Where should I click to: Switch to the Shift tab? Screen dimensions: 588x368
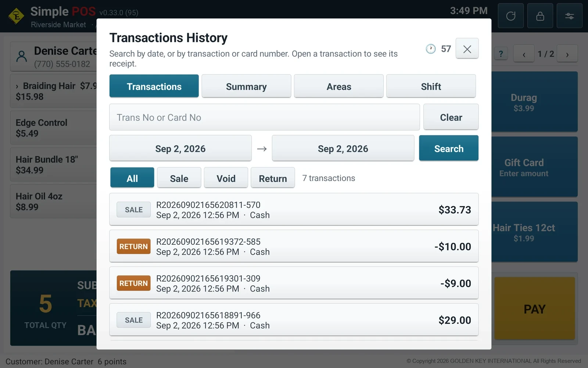coord(431,86)
